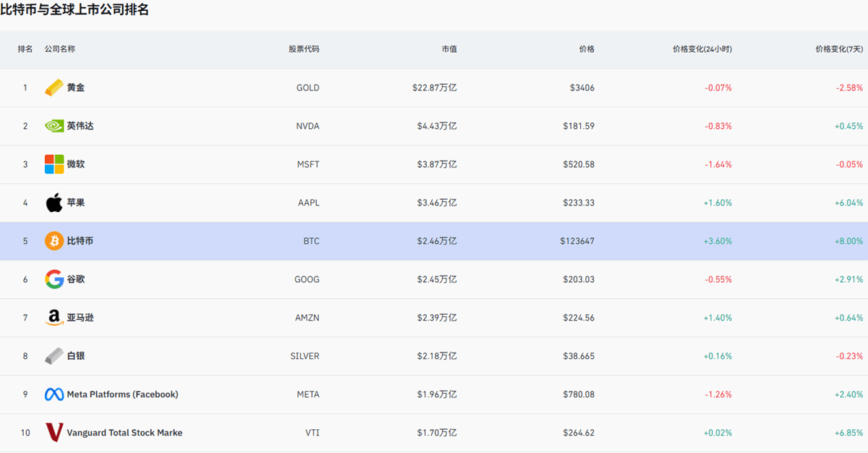The image size is (868, 453).
Task: Click the Vanguard V logo icon
Action: [54, 433]
